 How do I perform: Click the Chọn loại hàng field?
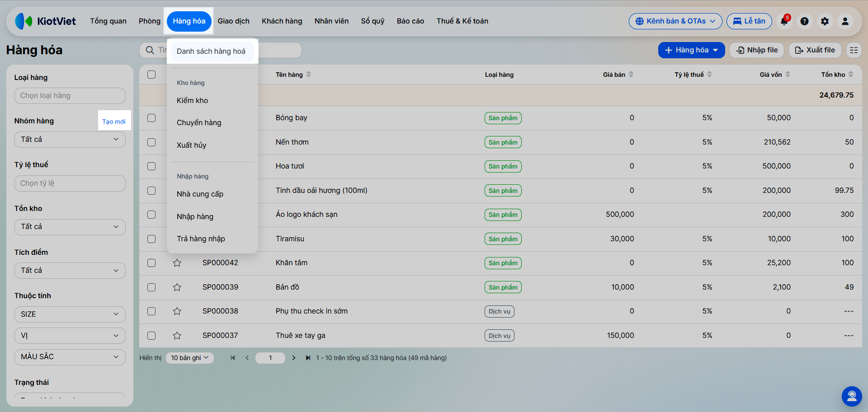point(70,96)
